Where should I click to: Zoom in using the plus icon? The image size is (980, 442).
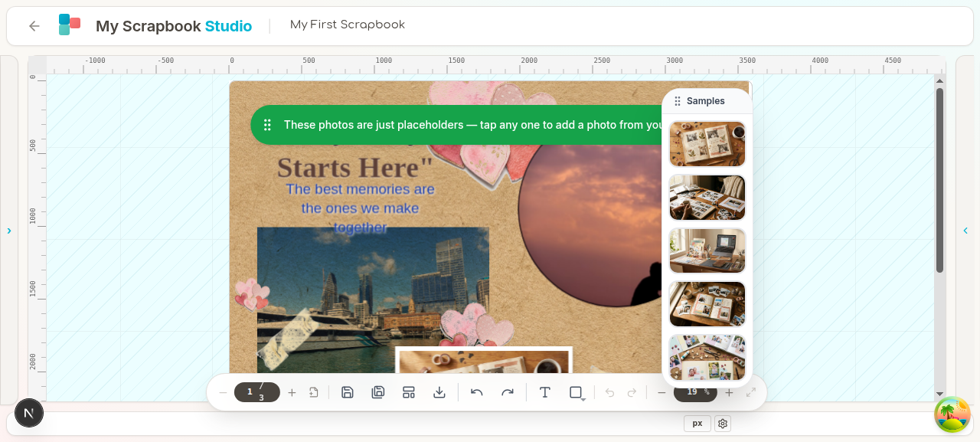click(729, 392)
